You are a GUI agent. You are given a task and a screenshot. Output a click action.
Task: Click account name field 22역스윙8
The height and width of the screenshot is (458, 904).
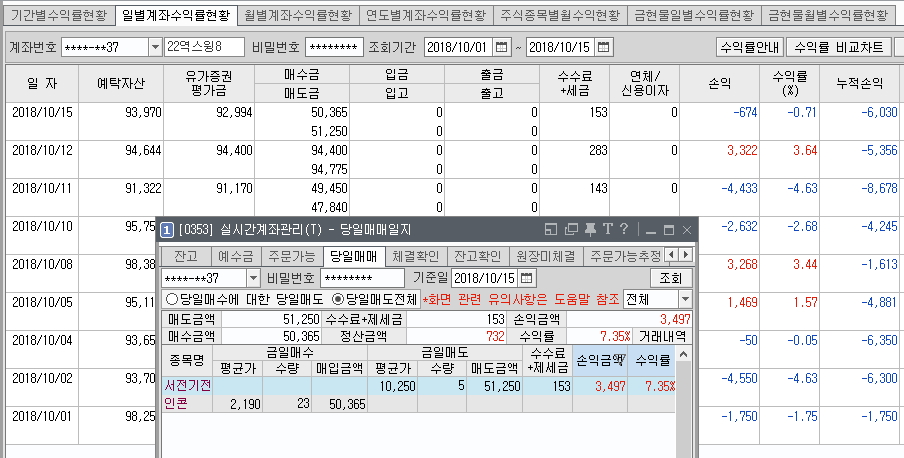point(204,47)
